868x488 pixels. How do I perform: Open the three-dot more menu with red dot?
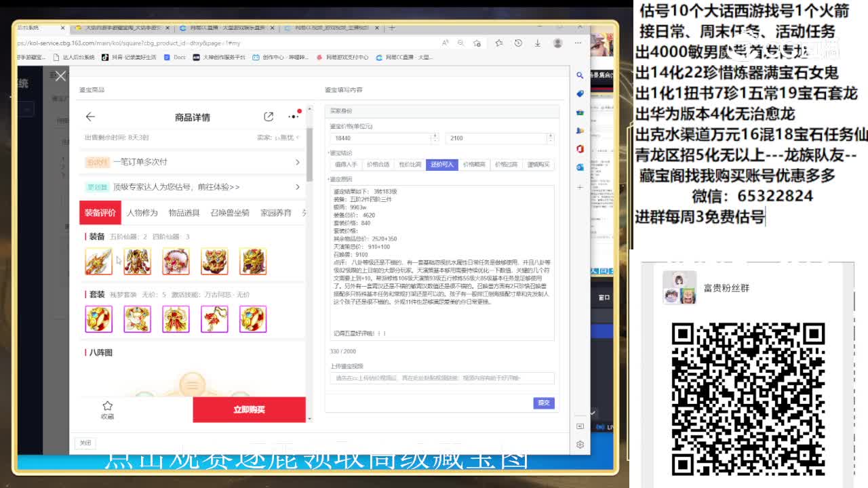(x=294, y=116)
